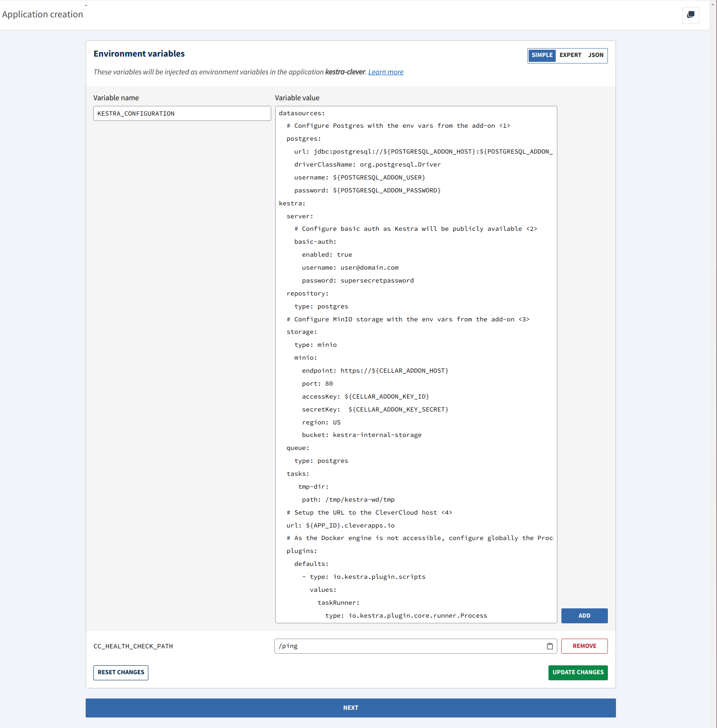This screenshot has height=728, width=717.
Task: Copy the /ping value via the clipboard icon
Action: coord(550,646)
